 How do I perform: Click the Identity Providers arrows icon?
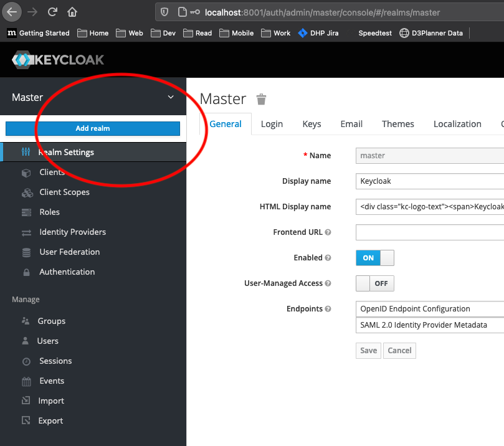point(26,232)
